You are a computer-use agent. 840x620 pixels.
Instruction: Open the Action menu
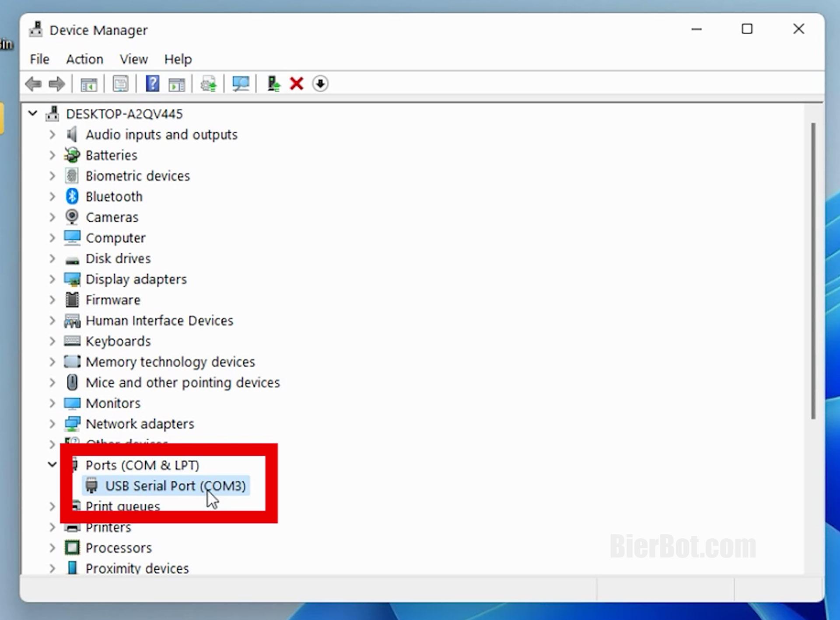(84, 59)
